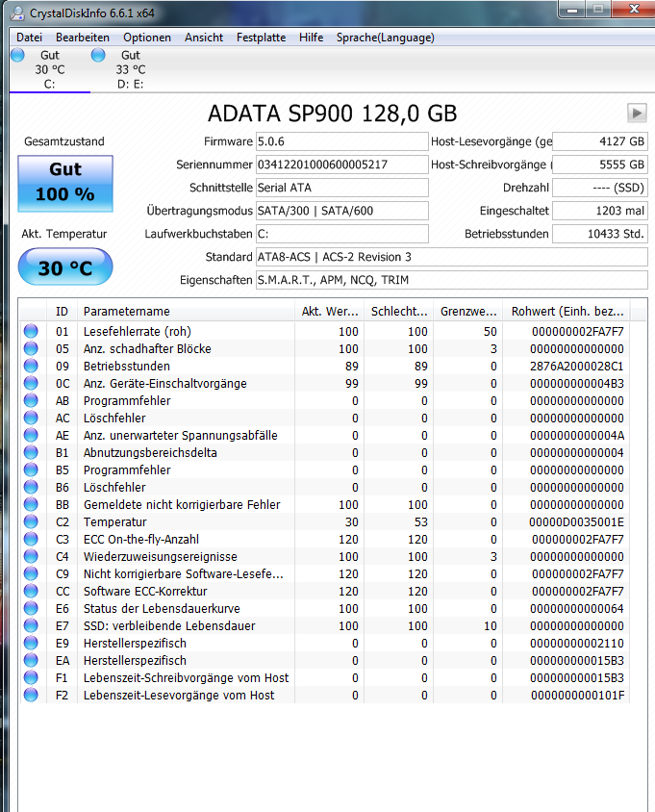Image resolution: width=655 pixels, height=812 pixels.
Task: Open the Bearbeiten menu
Action: (83, 38)
